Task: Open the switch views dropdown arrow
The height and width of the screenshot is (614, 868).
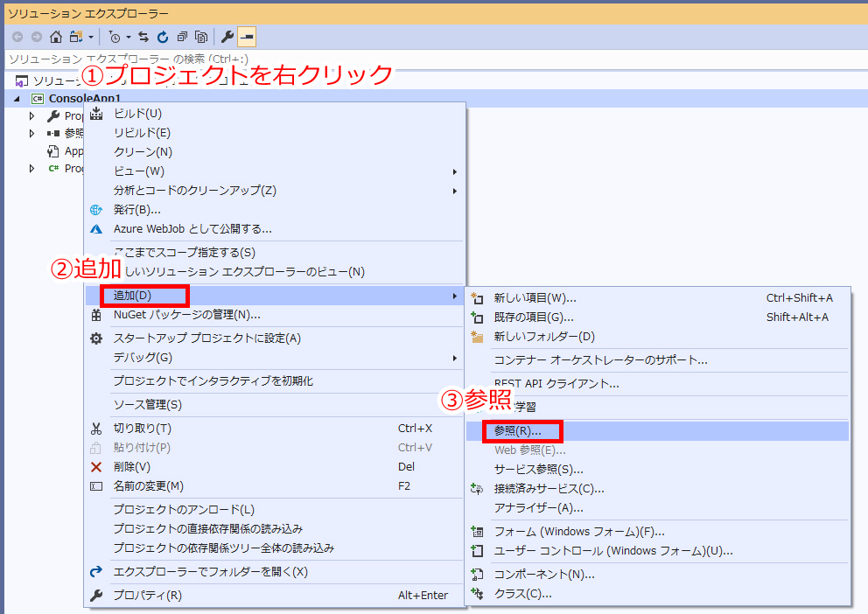Action: pyautogui.click(x=91, y=37)
